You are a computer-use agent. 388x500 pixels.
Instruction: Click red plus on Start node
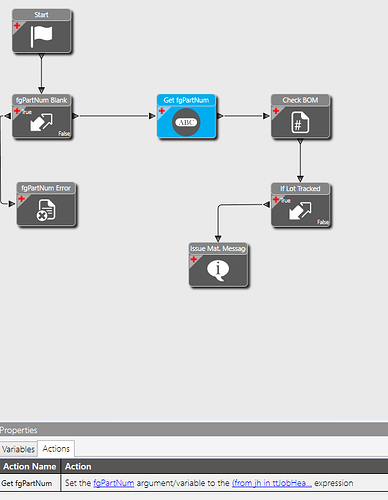17,26
